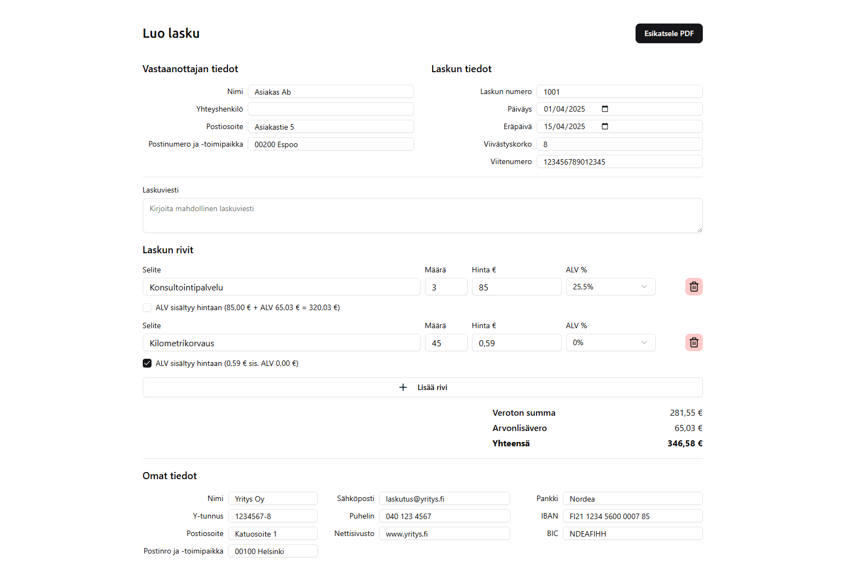Edit the BIC field NDEAFIHH

[x=633, y=533]
